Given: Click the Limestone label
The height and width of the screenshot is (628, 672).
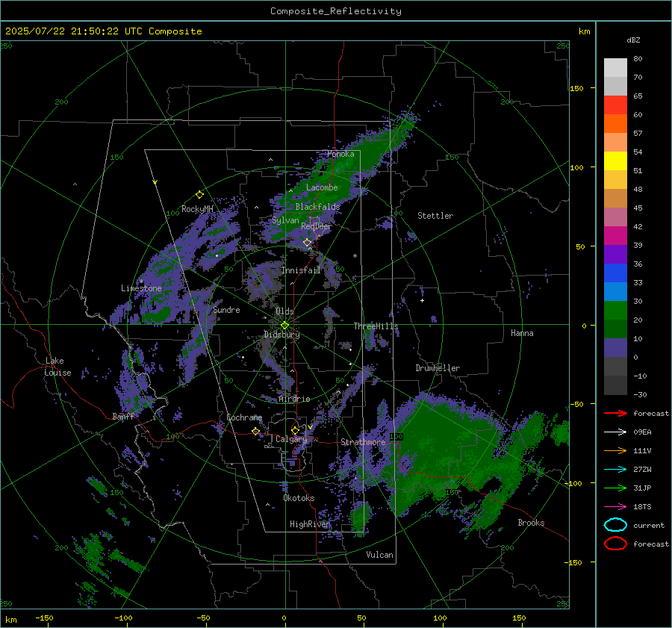Looking at the screenshot, I should [141, 288].
